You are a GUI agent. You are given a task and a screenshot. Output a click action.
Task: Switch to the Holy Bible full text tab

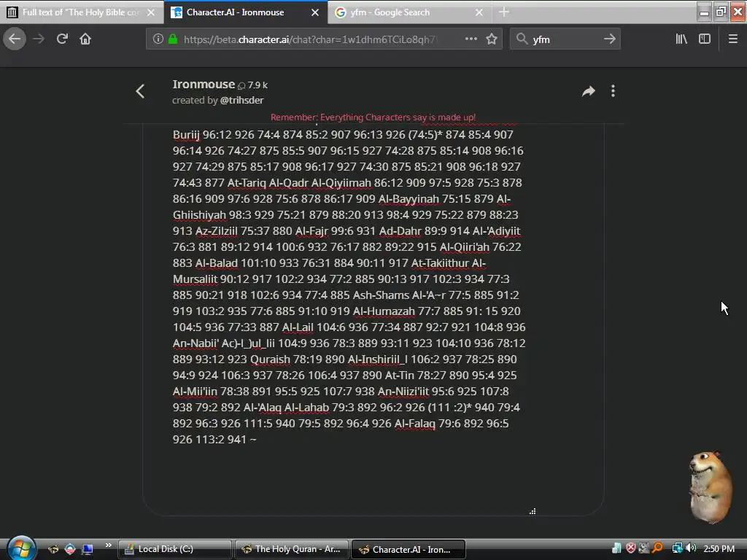click(81, 12)
